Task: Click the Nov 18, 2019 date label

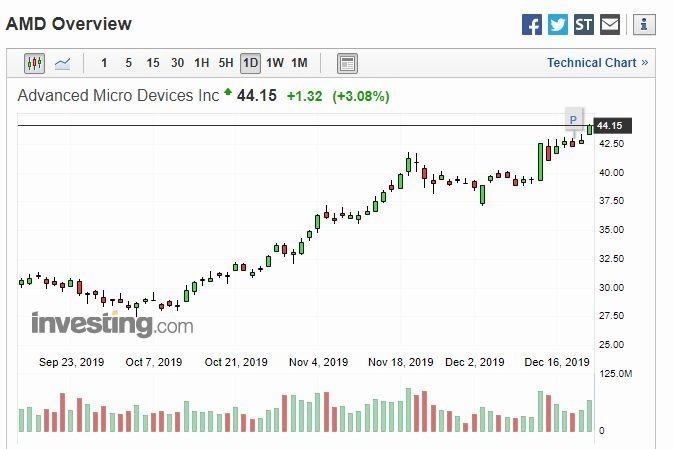Action: (x=401, y=362)
